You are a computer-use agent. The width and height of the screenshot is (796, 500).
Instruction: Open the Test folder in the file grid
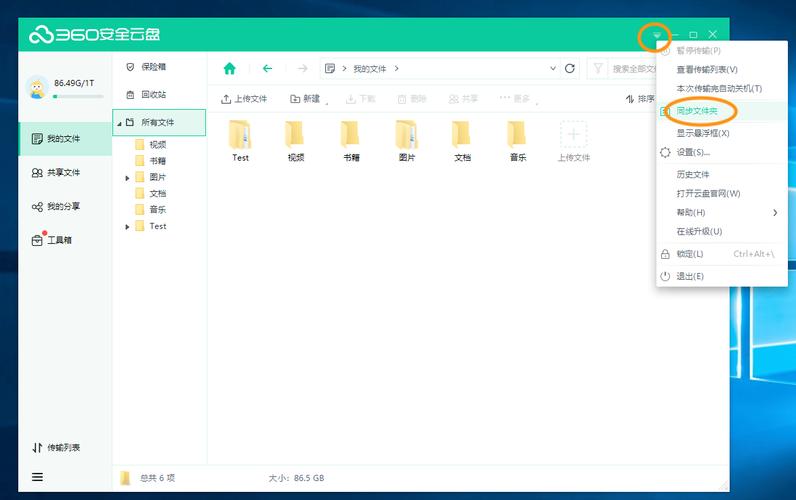coord(240,141)
